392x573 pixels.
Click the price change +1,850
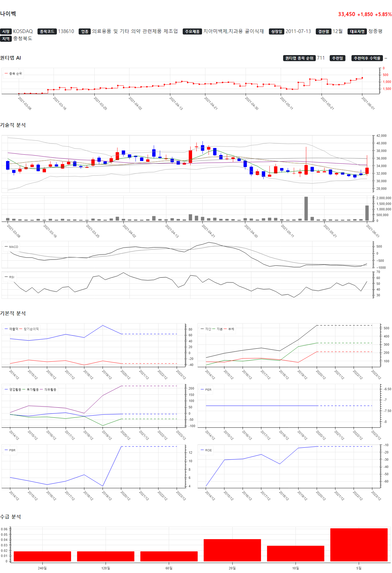365,14
